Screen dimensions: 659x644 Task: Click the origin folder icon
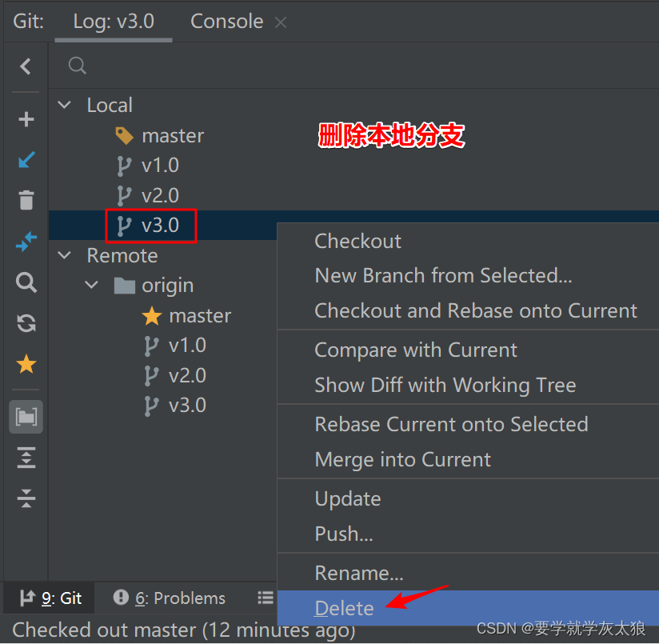[125, 286]
